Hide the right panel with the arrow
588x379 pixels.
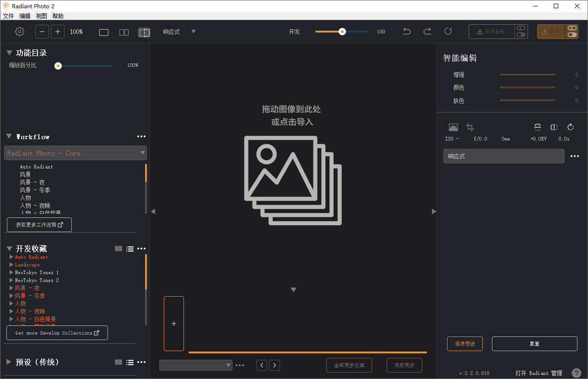click(x=434, y=211)
